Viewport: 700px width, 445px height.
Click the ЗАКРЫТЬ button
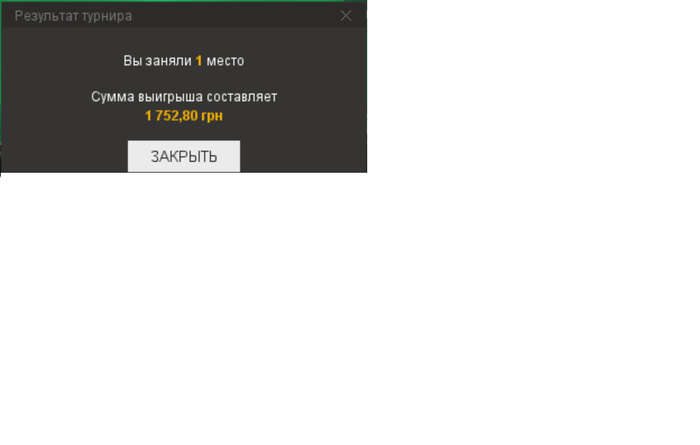(183, 156)
